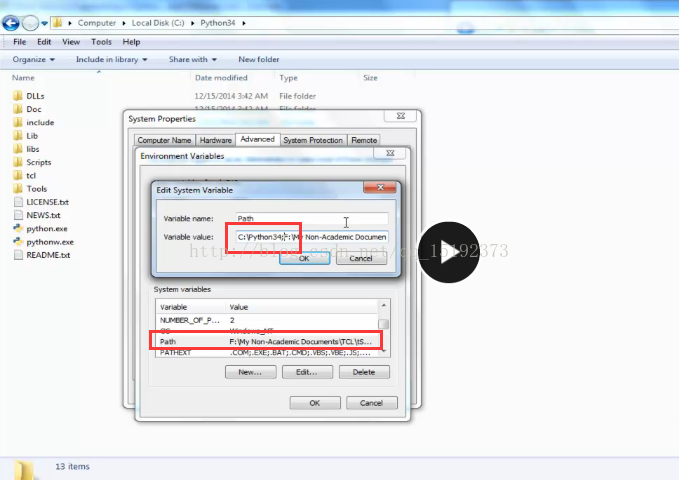Switch to the Hardware tab

pyautogui.click(x=215, y=140)
